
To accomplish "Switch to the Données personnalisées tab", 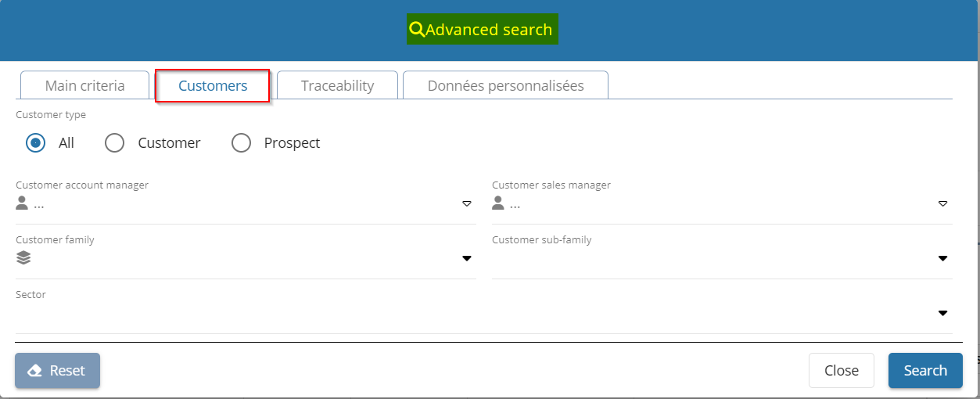I will pyautogui.click(x=505, y=86).
